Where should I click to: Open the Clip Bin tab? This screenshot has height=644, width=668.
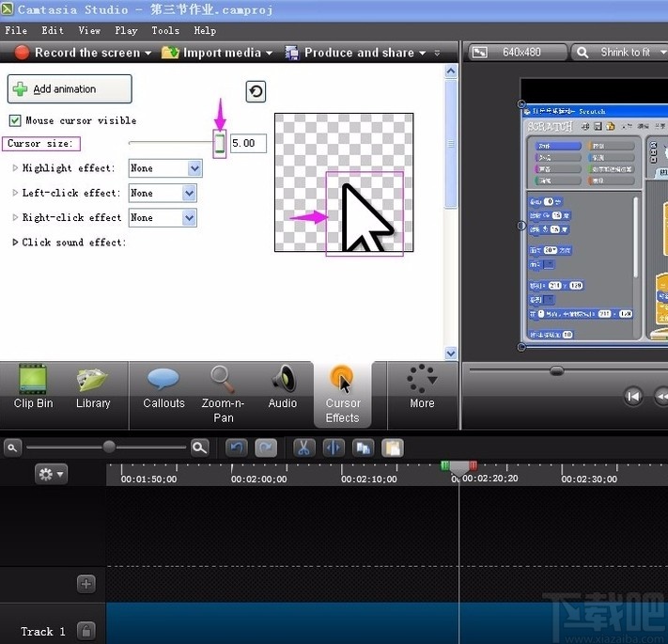(33, 387)
